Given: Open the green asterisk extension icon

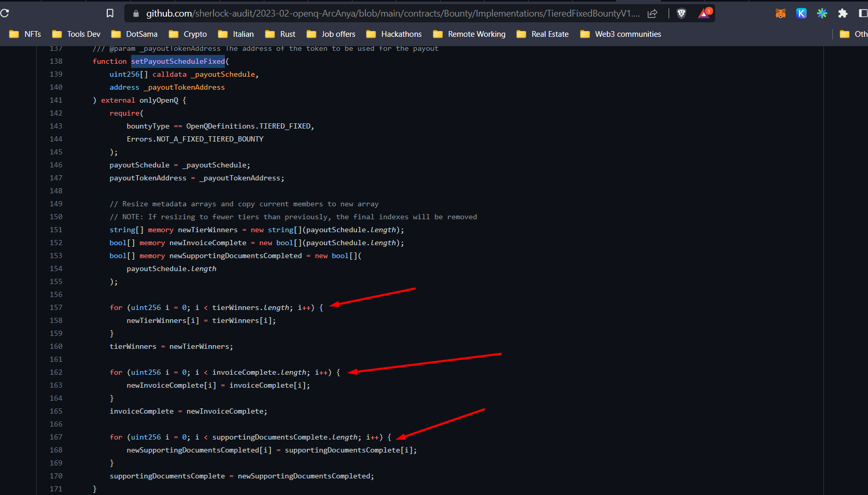Looking at the screenshot, I should click(x=822, y=13).
